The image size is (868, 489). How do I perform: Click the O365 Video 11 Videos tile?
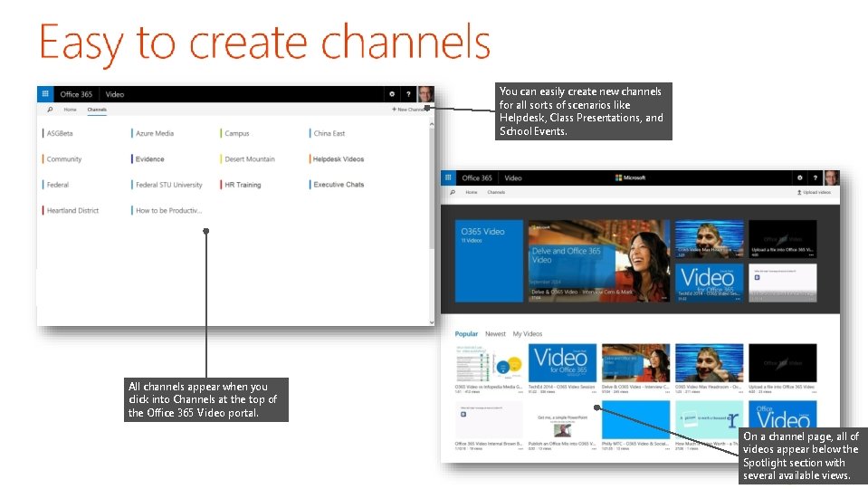click(x=489, y=261)
